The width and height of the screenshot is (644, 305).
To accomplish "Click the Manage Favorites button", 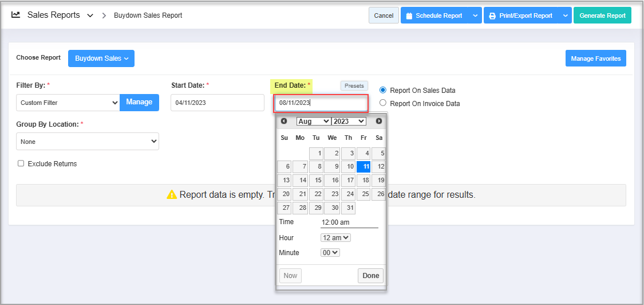I will (595, 58).
